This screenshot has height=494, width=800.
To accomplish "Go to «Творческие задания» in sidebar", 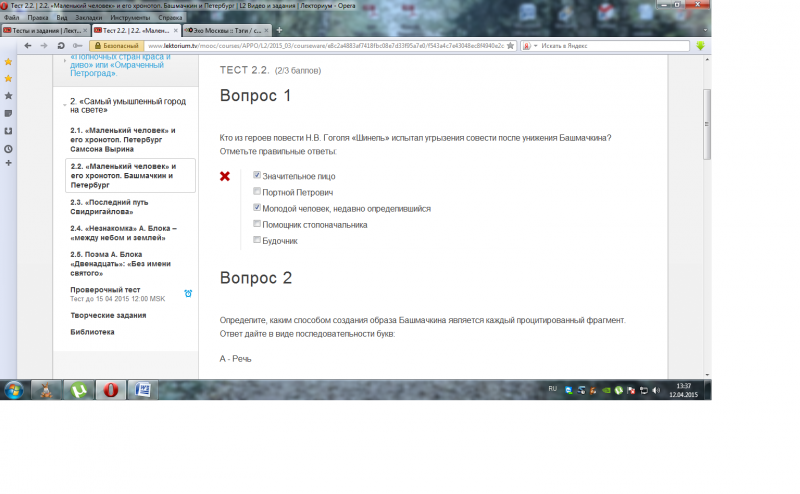I will click(x=106, y=316).
